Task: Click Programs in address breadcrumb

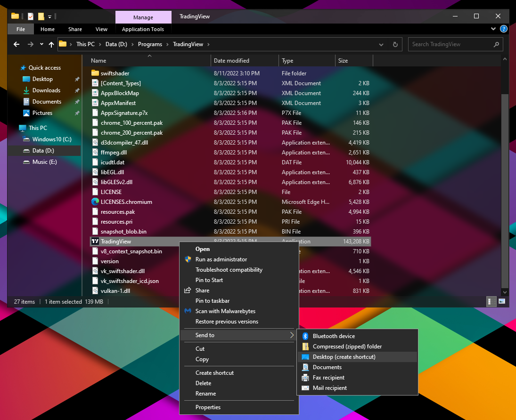Action: [150, 44]
